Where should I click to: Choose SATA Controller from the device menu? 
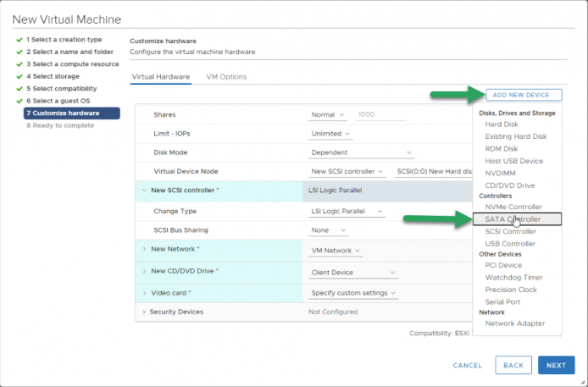(517, 219)
